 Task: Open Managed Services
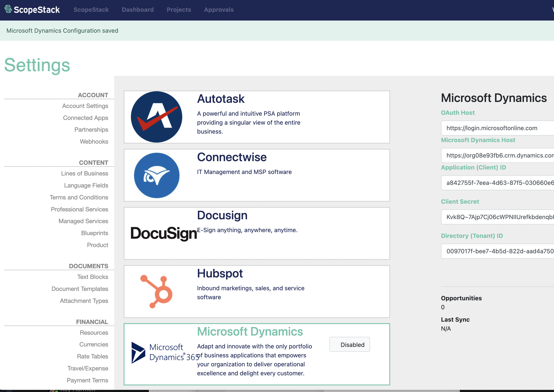83,221
